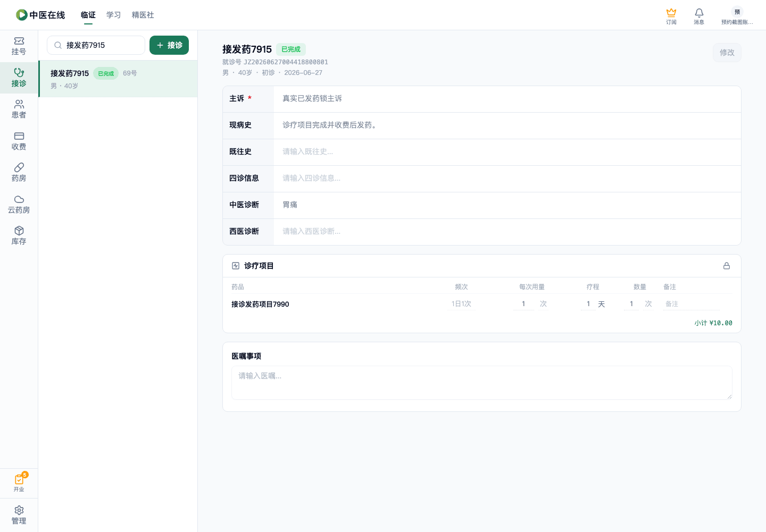Click the 医嘱 instructions text area
The width and height of the screenshot is (766, 532).
click(482, 383)
